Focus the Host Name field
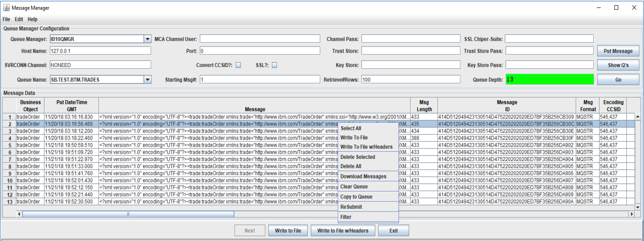The image size is (644, 241). 100,51
